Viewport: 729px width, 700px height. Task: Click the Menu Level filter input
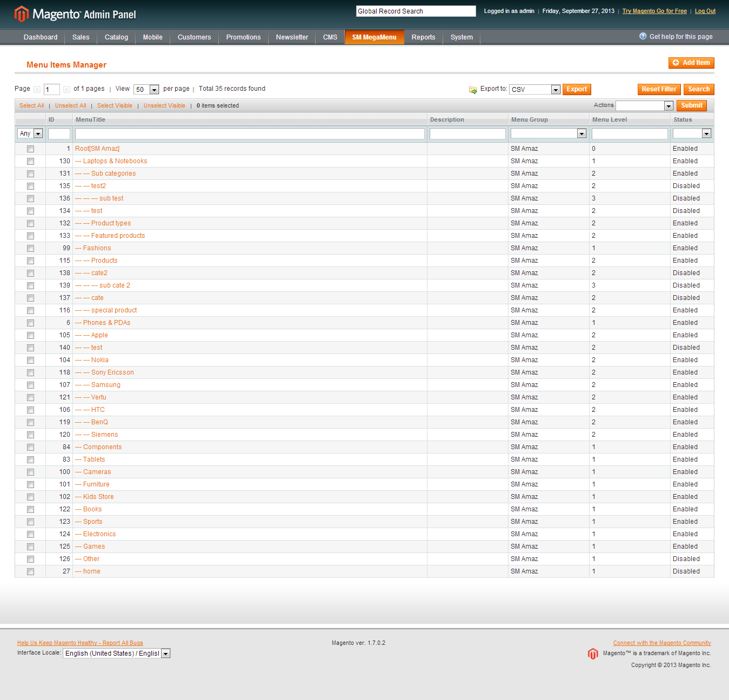pyautogui.click(x=630, y=134)
